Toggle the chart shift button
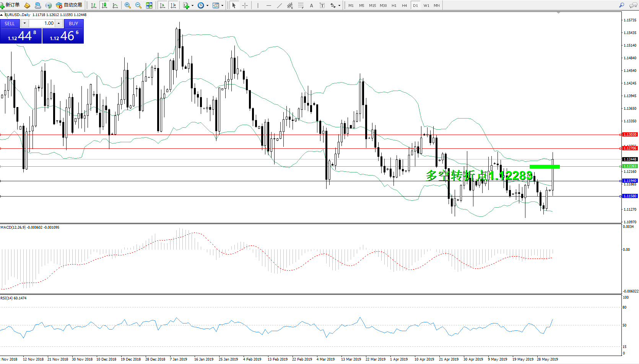This screenshot has width=639, height=364. [173, 5]
